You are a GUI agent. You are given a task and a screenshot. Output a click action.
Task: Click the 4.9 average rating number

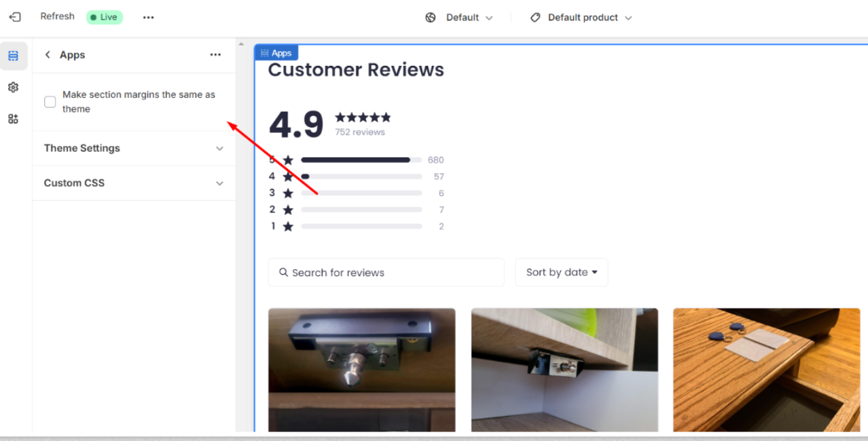tap(296, 125)
